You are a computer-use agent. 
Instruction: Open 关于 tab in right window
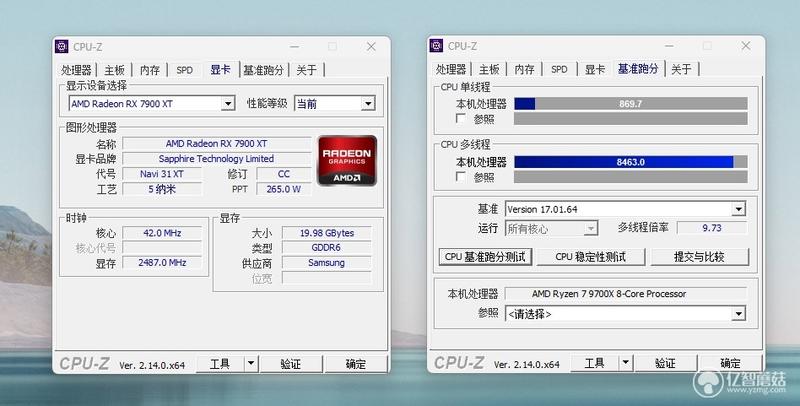coord(682,69)
